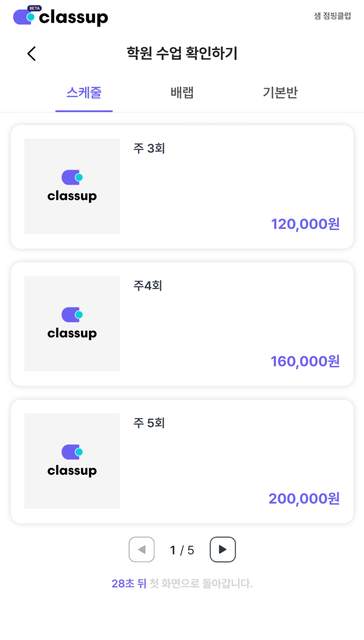Click the 주 5회 title text
The height and width of the screenshot is (640, 364).
pos(149,423)
